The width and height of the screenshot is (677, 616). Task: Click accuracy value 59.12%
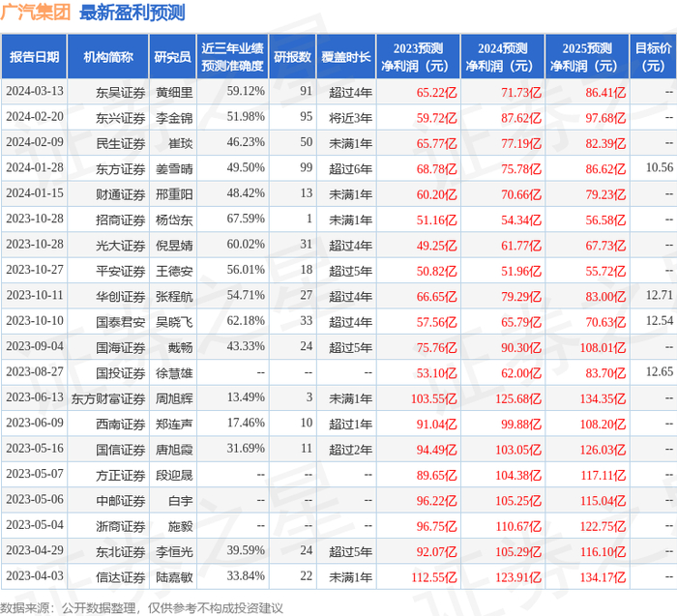coord(246,91)
